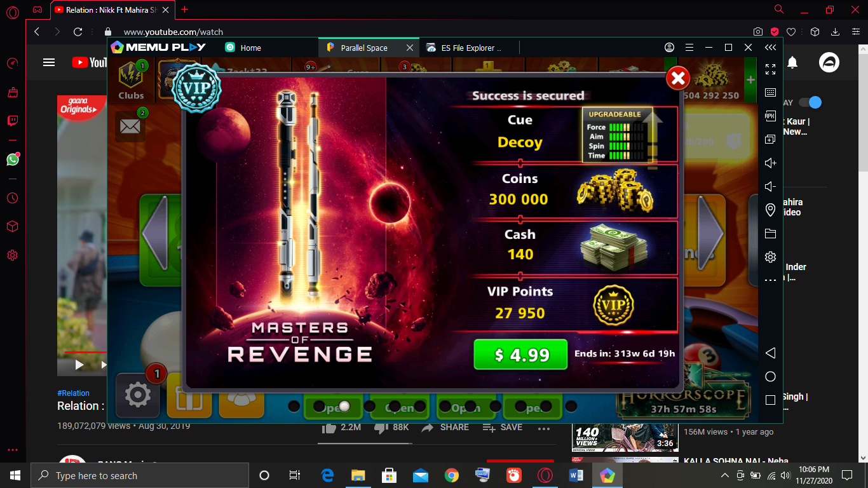Close the Parallel Space tab
868x488 pixels.
coord(410,48)
